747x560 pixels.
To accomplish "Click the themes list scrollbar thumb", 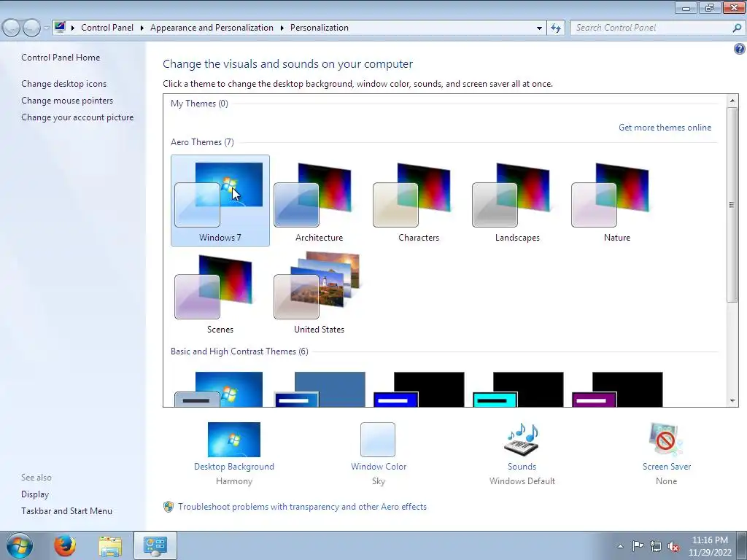I will point(732,205).
